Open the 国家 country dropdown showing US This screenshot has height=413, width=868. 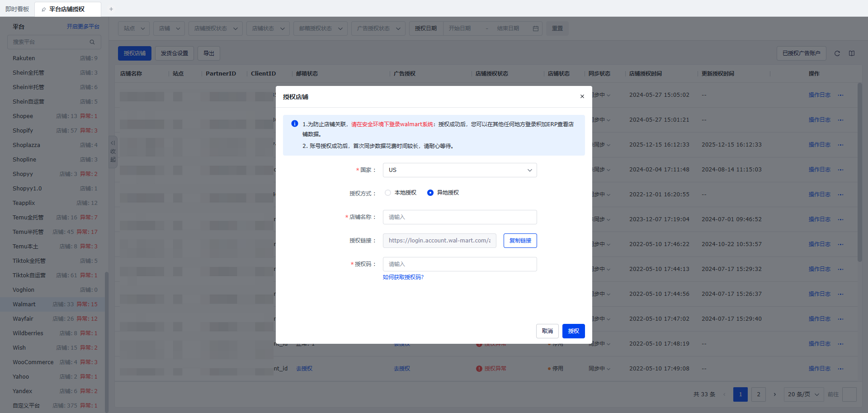(x=460, y=170)
